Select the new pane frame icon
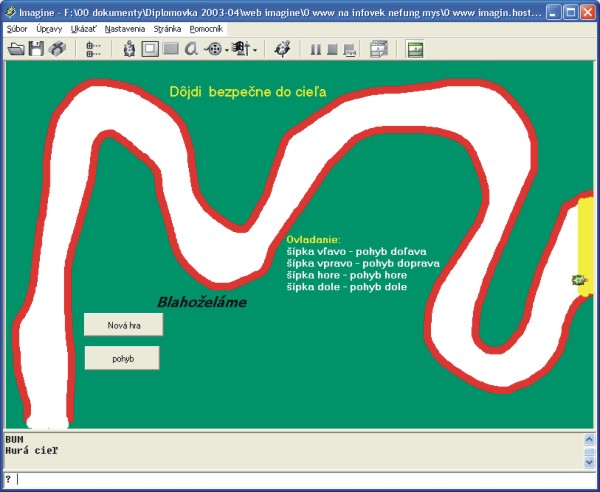Viewport: 600px width, 492px height. pyautogui.click(x=150, y=49)
